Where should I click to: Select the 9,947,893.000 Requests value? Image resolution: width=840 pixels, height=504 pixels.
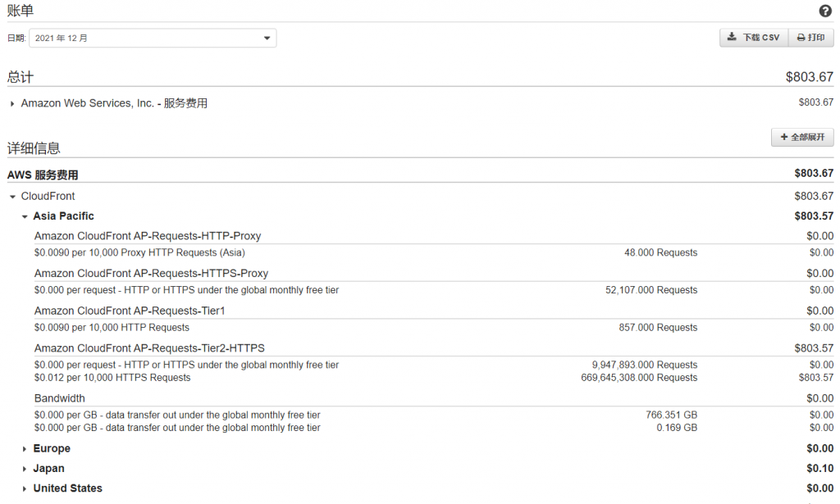pyautogui.click(x=645, y=365)
